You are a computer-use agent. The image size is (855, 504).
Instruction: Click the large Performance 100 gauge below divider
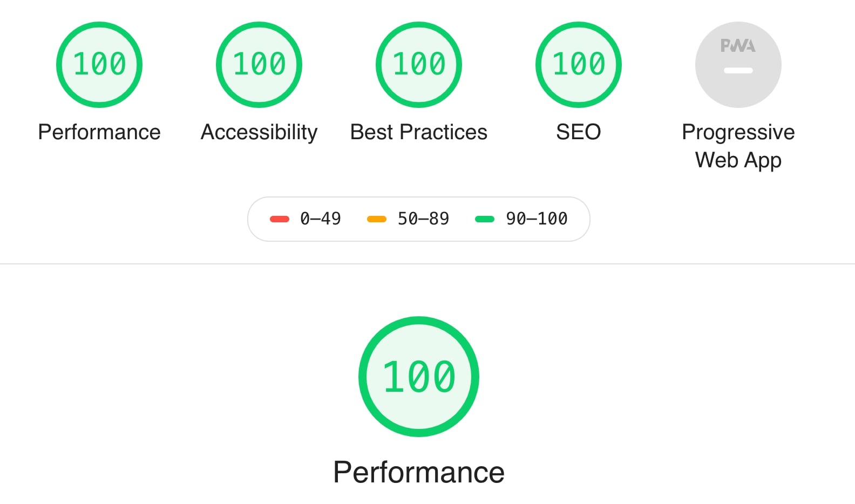[419, 377]
